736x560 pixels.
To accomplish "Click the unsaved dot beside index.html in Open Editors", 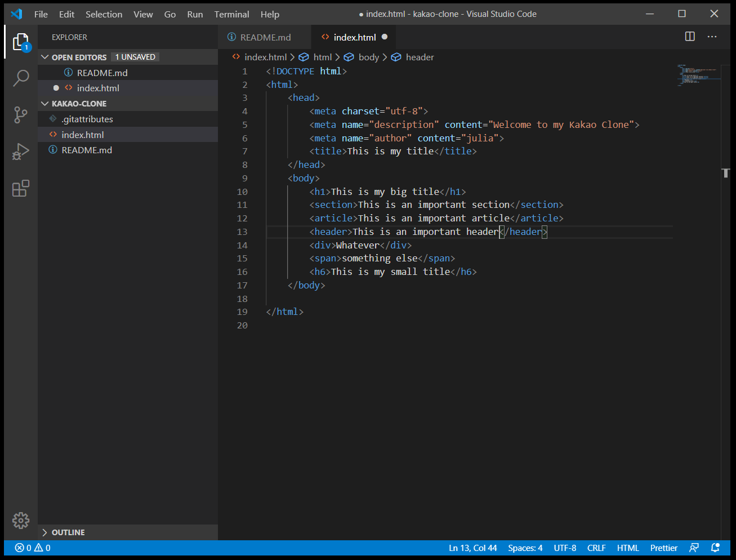I will pyautogui.click(x=56, y=88).
